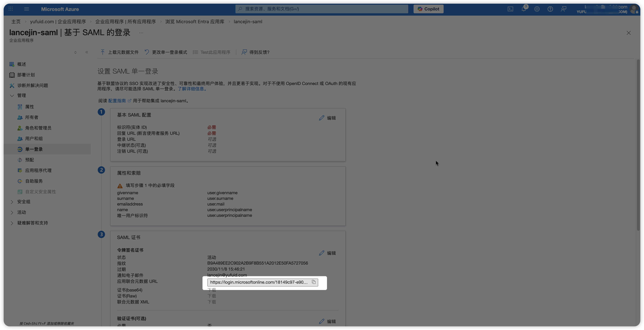
Task: Click the Copilot button
Action: [x=428, y=9]
